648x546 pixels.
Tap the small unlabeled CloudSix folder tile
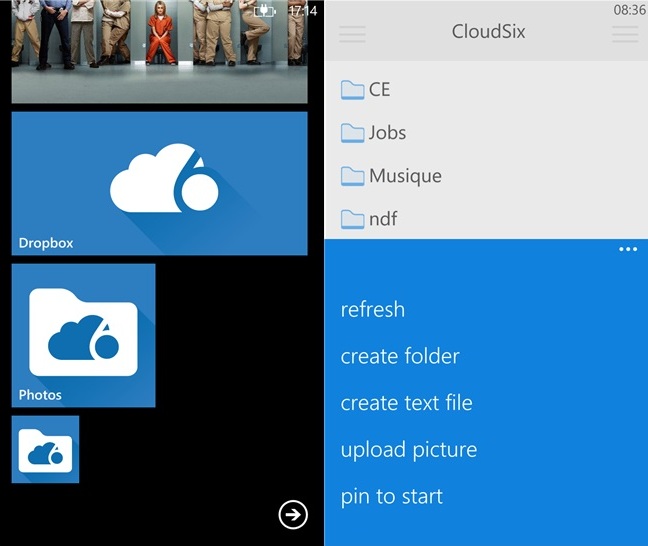pos(45,449)
